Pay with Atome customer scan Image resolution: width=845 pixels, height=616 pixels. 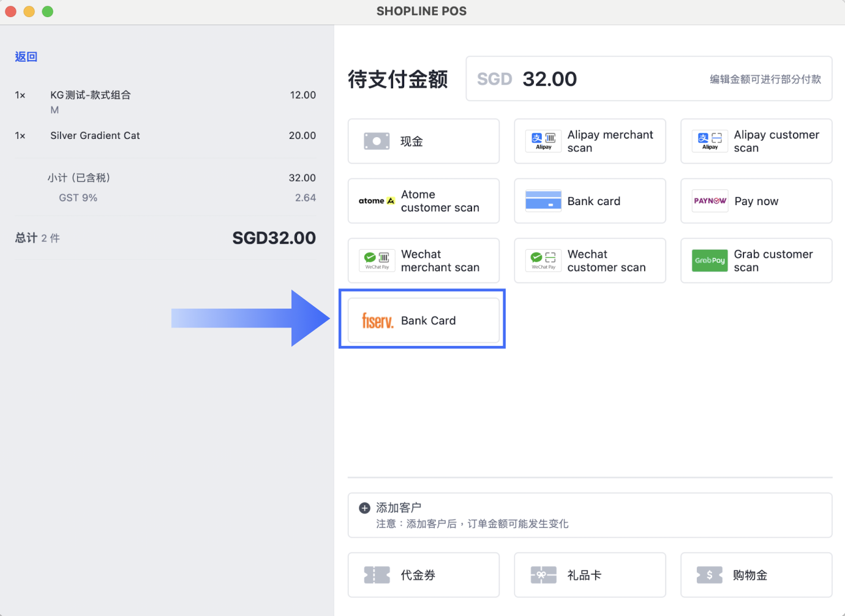pyautogui.click(x=424, y=201)
